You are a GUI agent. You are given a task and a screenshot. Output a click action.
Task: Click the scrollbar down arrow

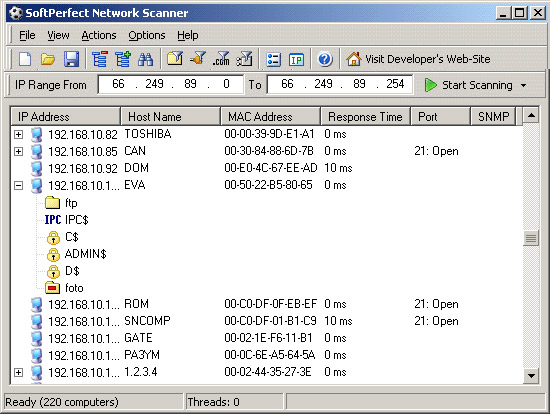[x=531, y=376]
